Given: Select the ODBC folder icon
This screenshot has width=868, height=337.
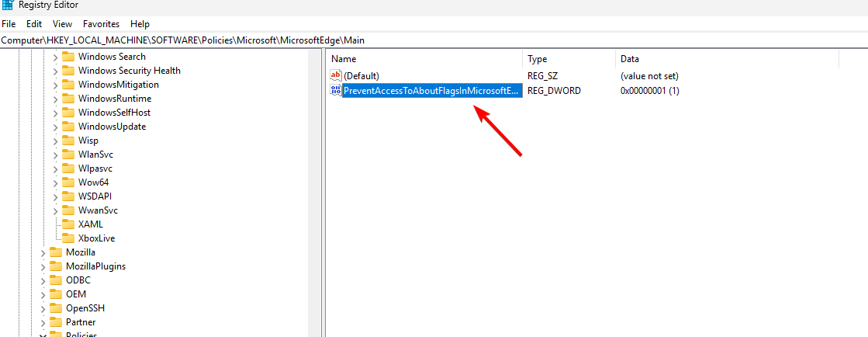Looking at the screenshot, I should pyautogui.click(x=56, y=280).
